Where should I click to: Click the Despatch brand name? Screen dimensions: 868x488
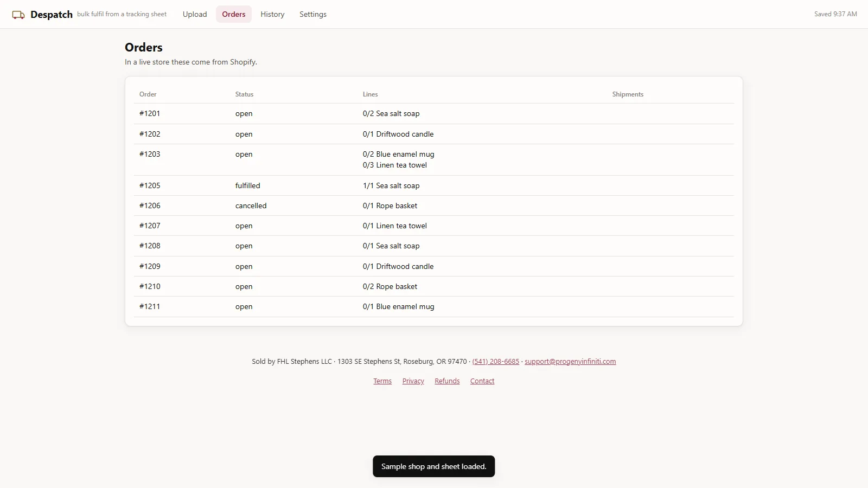pos(52,15)
